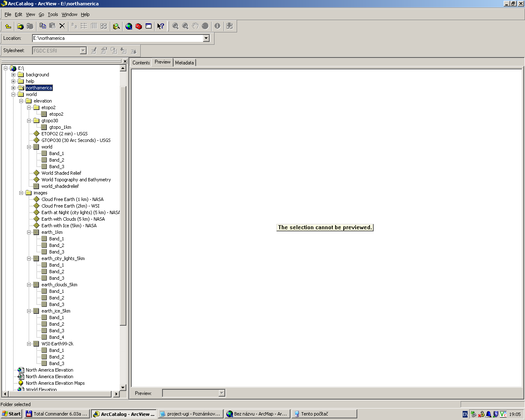Viewport: 525px width, 420px height.
Task: Open ArcToolbox red toolbox icon
Action: pyautogui.click(x=139, y=26)
